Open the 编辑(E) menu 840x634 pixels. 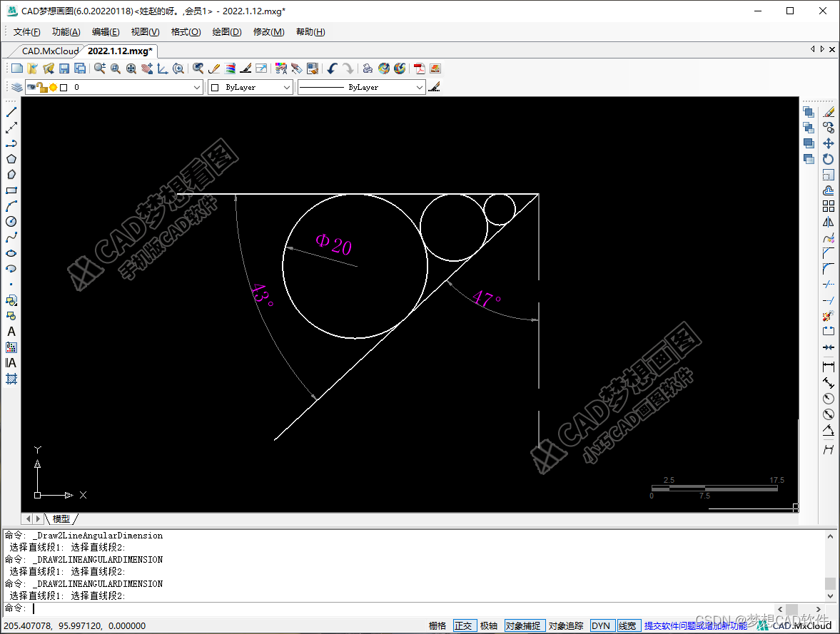coord(106,32)
